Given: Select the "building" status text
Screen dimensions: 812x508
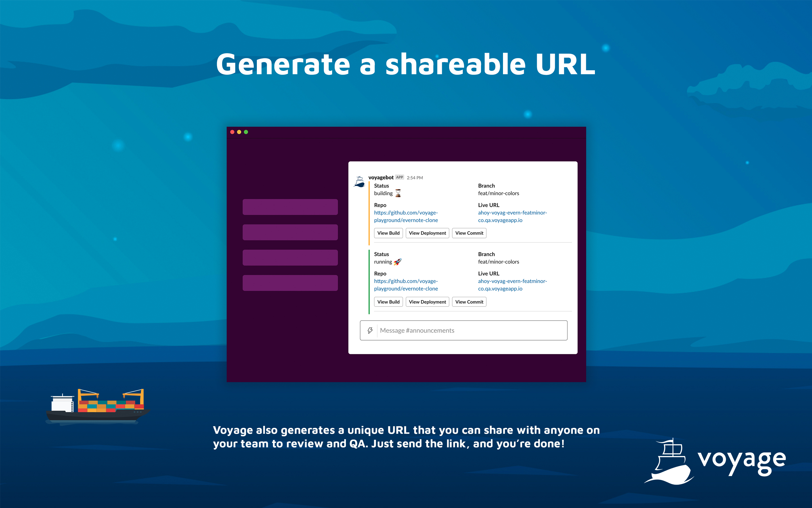Looking at the screenshot, I should click(383, 193).
